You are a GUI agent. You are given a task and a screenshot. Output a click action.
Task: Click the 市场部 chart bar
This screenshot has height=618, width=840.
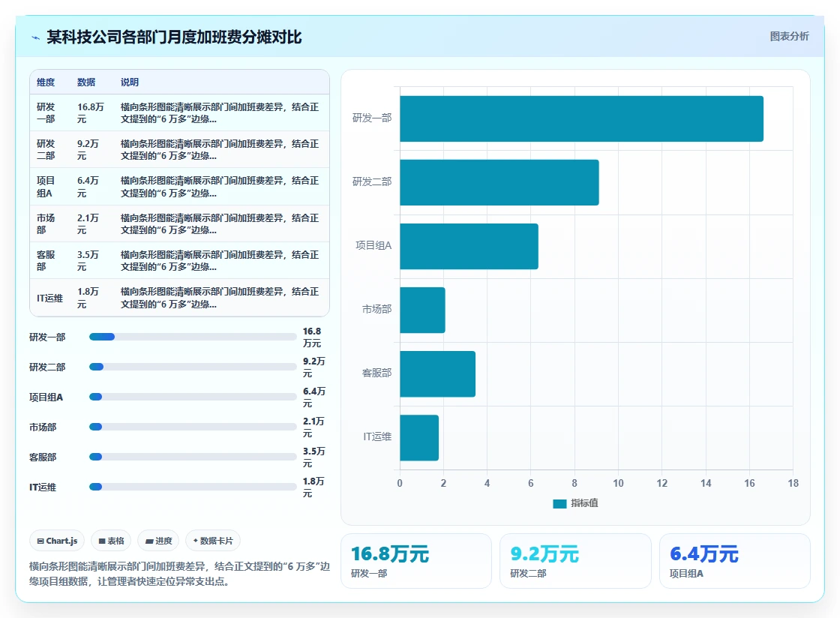[422, 310]
